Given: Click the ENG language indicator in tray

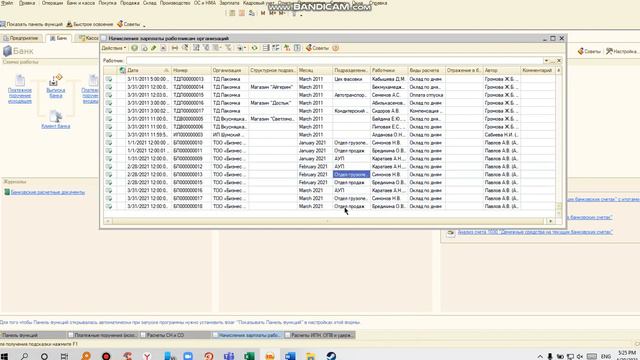Looking at the screenshot, I should pyautogui.click(x=606, y=356).
